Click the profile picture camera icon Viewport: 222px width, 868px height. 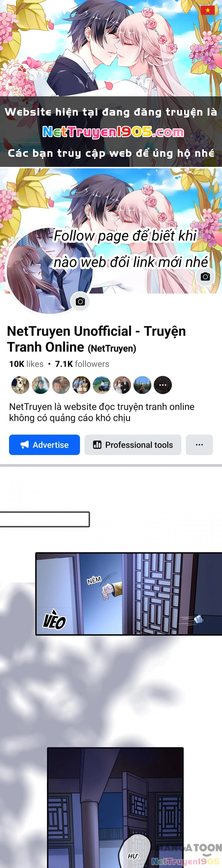click(80, 302)
